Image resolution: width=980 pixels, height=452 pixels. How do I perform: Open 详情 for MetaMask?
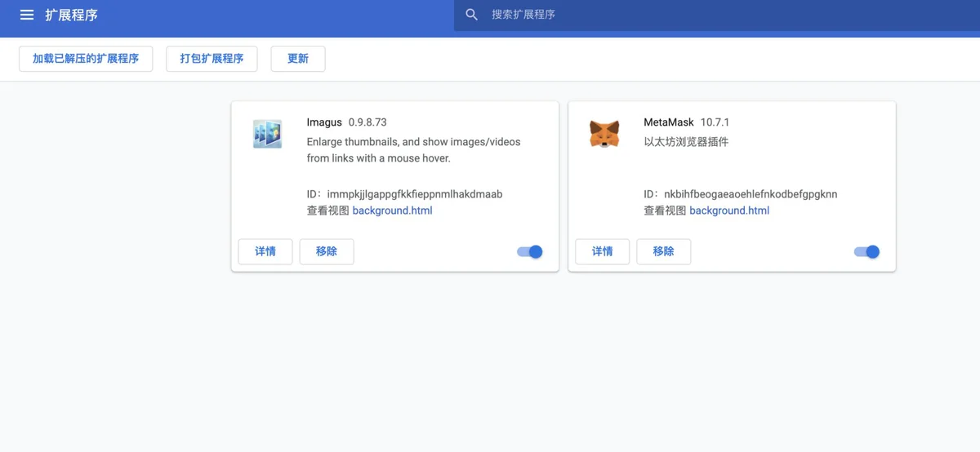pyautogui.click(x=602, y=251)
